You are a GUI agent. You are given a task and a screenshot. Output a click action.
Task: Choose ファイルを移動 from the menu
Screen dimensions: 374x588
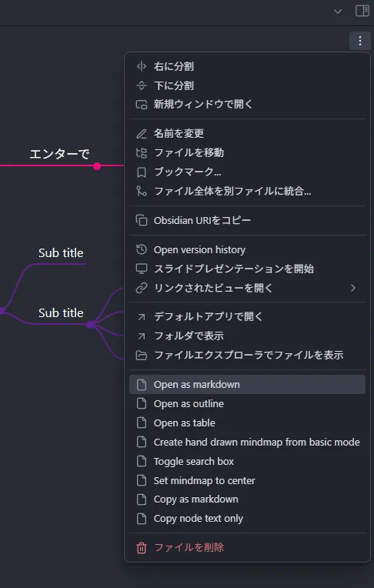click(247, 152)
